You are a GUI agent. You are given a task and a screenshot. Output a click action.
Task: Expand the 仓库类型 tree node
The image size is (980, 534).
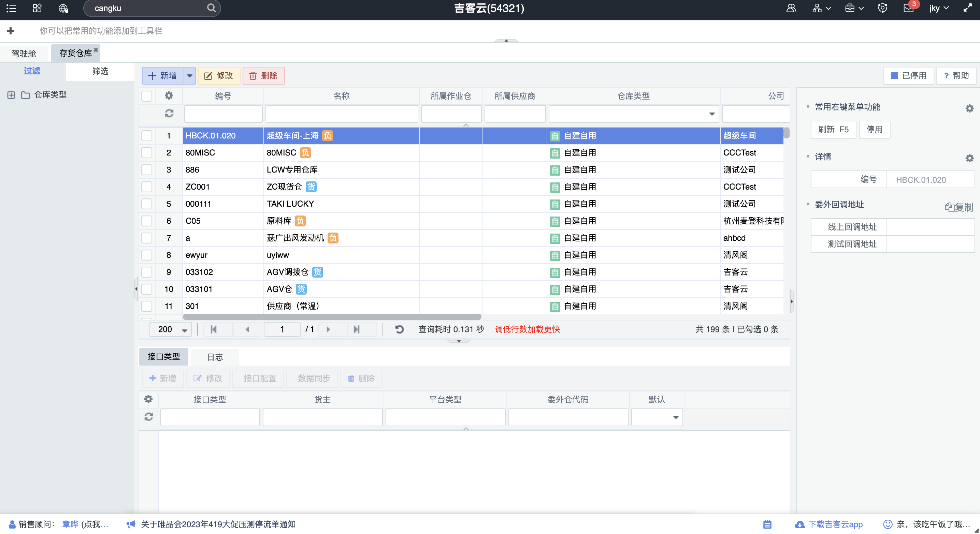coord(11,95)
